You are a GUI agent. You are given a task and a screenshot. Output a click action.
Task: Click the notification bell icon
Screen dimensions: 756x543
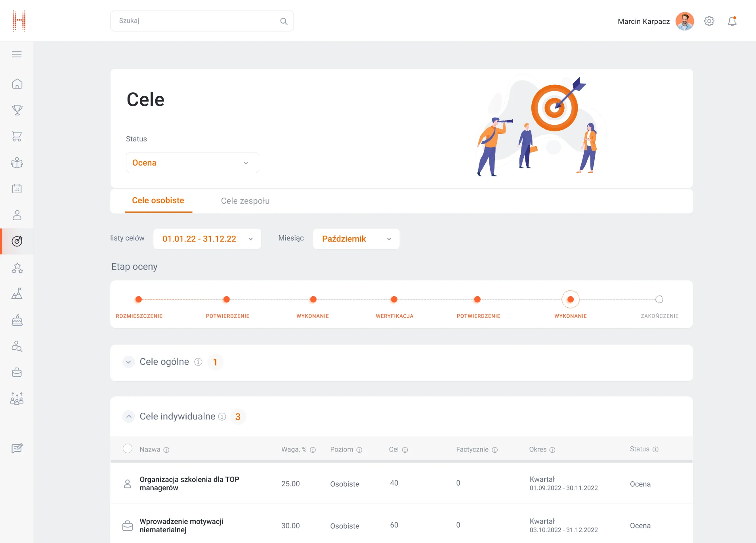click(x=732, y=21)
